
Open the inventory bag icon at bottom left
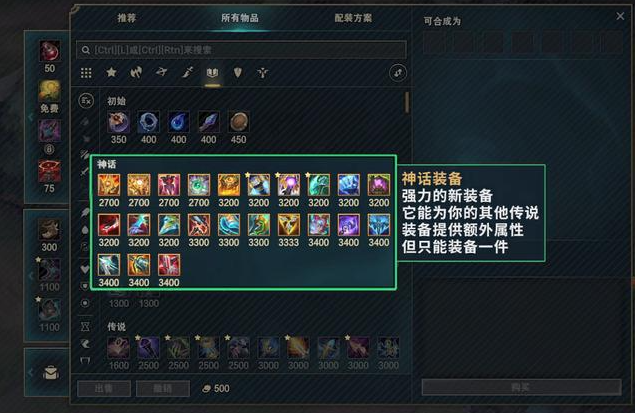[x=51, y=372]
